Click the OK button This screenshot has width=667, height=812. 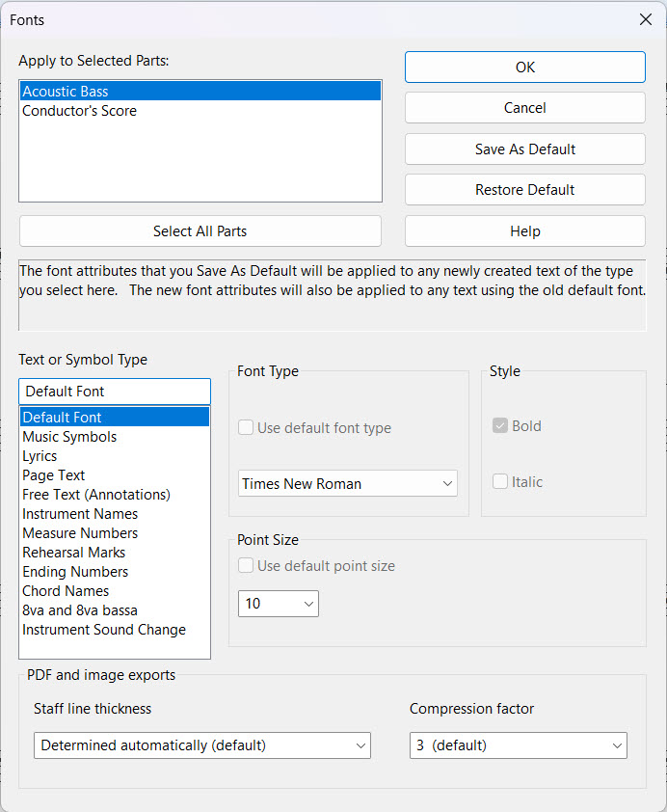click(524, 68)
